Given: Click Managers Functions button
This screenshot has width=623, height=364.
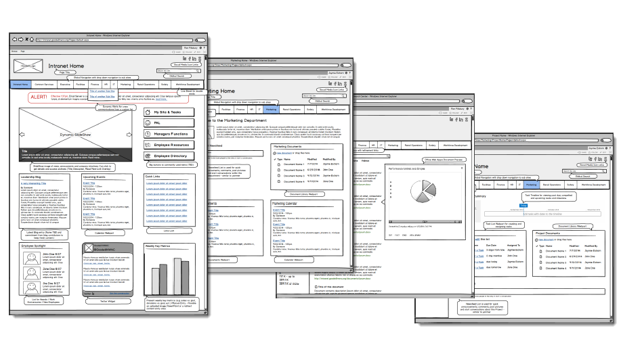Looking at the screenshot, I should 169,134.
